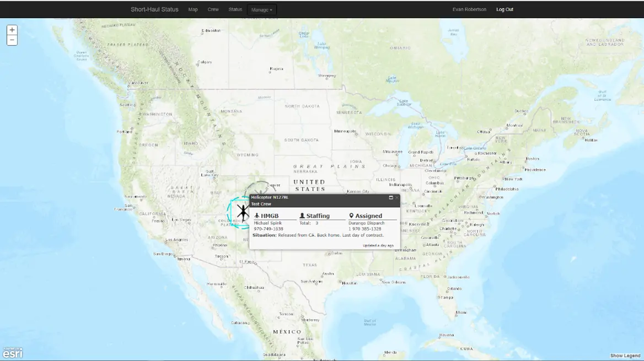Zoom in using the plus control
644x361 pixels.
point(12,29)
